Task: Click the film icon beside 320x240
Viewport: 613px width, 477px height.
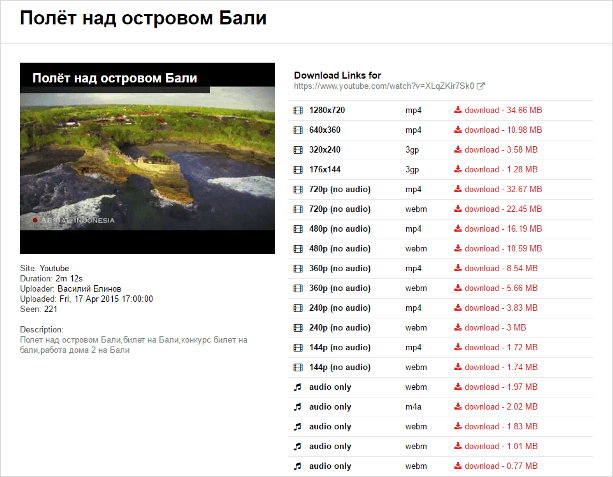Action: [x=298, y=150]
